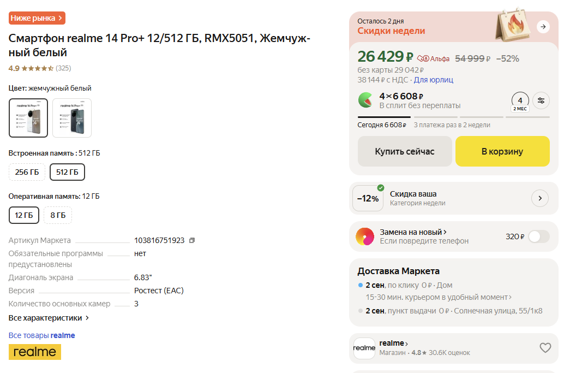Screen dimensions: 588x373
Task: Click the crossed-out 54 999 ₽ price
Action: pyautogui.click(x=472, y=58)
